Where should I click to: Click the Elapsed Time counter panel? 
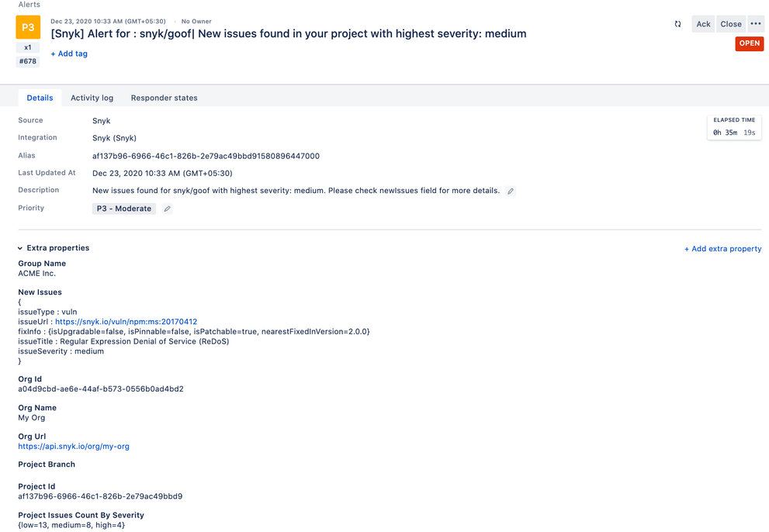point(733,126)
